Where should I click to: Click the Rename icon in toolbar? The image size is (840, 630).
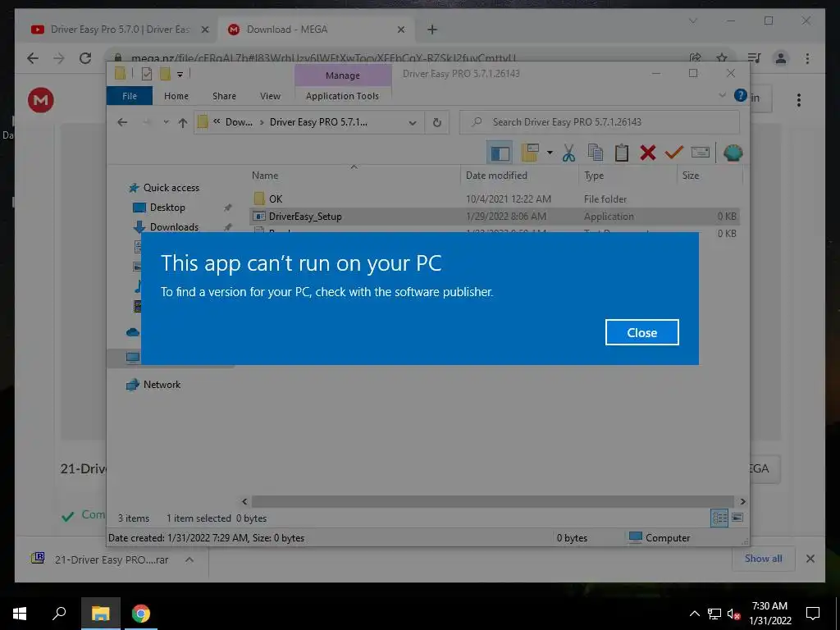(x=701, y=153)
